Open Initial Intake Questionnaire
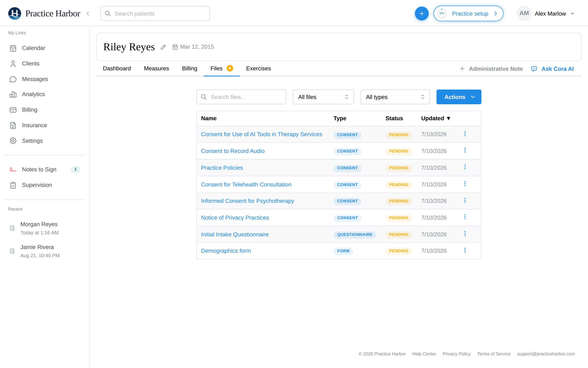 (x=235, y=234)
